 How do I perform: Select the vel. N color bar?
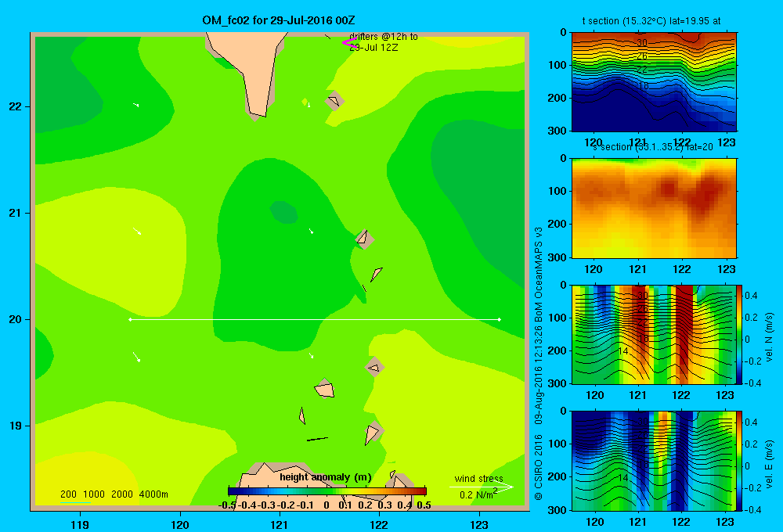[x=739, y=334]
